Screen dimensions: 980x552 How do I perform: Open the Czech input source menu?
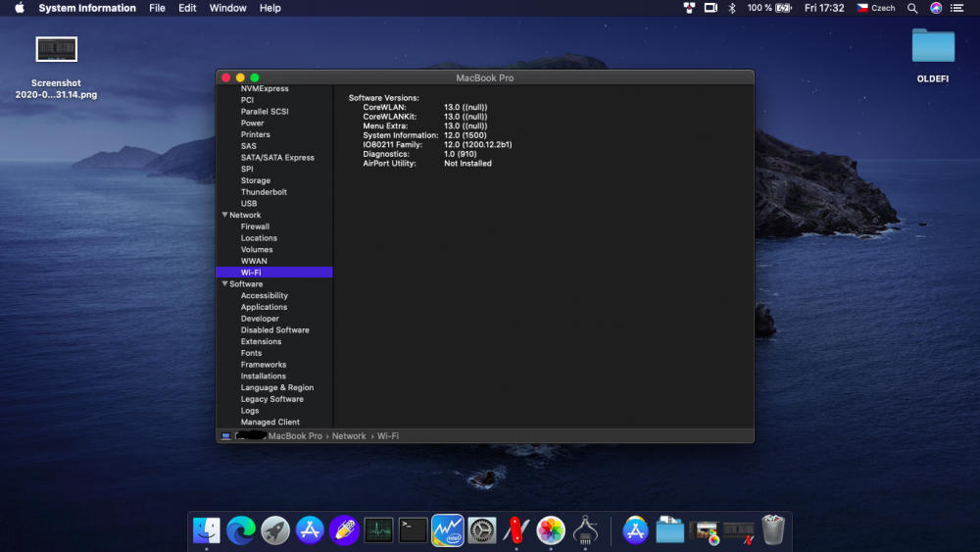point(875,8)
